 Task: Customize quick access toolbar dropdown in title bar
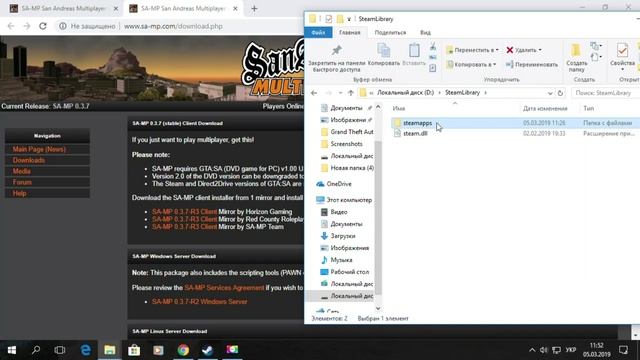(349, 19)
